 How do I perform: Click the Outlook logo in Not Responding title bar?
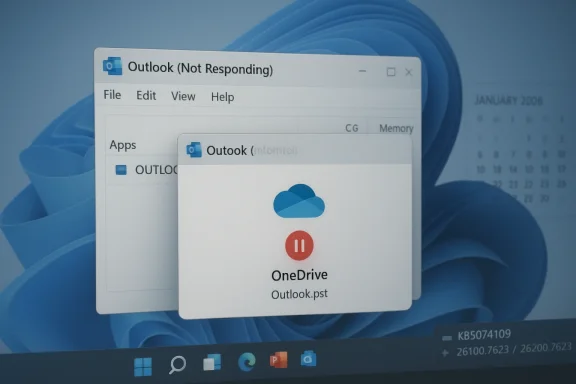[x=112, y=66]
